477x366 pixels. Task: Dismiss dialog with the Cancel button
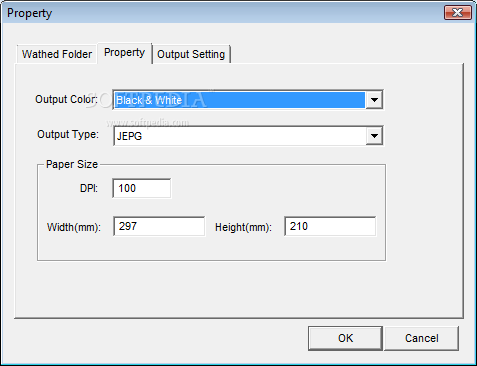click(x=422, y=338)
